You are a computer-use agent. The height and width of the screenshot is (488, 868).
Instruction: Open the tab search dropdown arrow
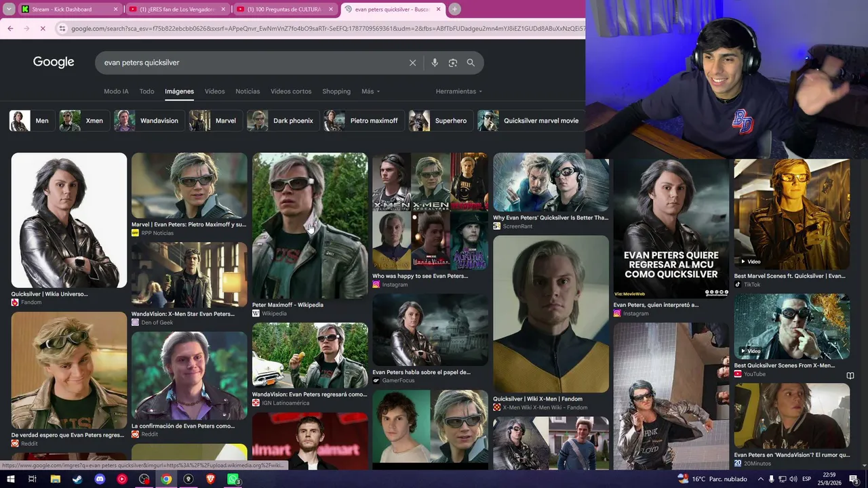coord(9,9)
